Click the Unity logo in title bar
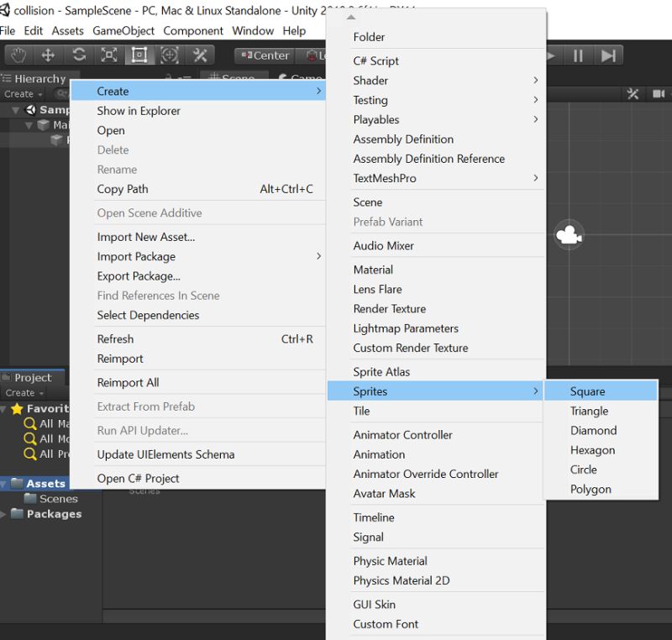Viewport: 672px width, 640px height. pyautogui.click(x=4, y=10)
